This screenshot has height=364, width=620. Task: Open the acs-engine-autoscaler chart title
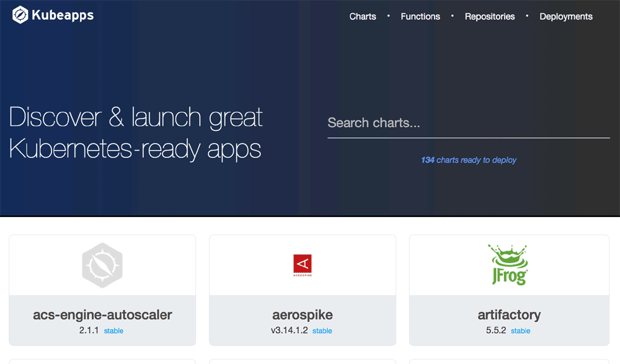[x=102, y=315]
